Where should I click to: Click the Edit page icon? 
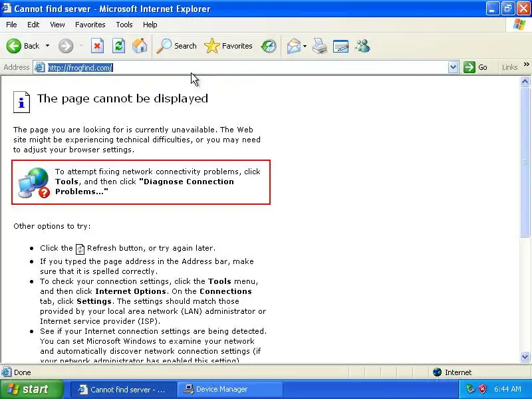341,46
